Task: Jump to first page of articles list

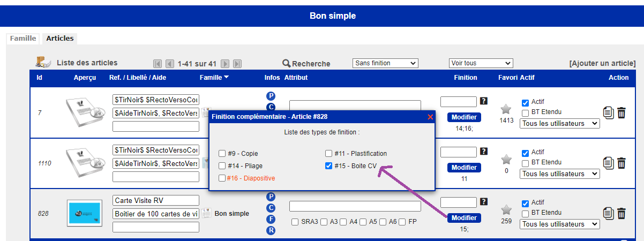Action: (158, 64)
